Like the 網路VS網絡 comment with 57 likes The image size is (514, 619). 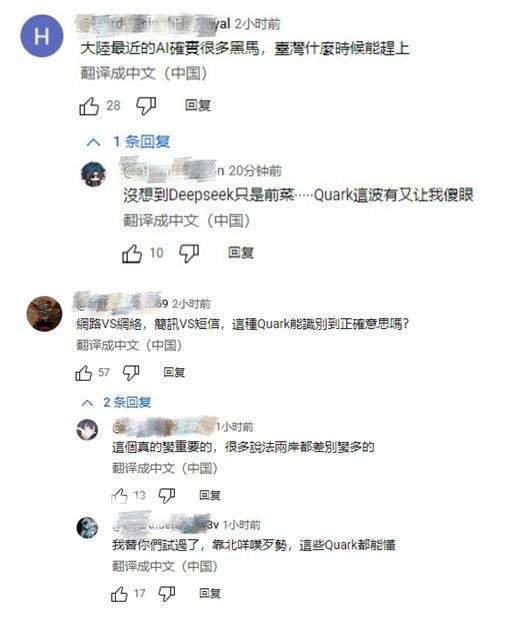84,373
